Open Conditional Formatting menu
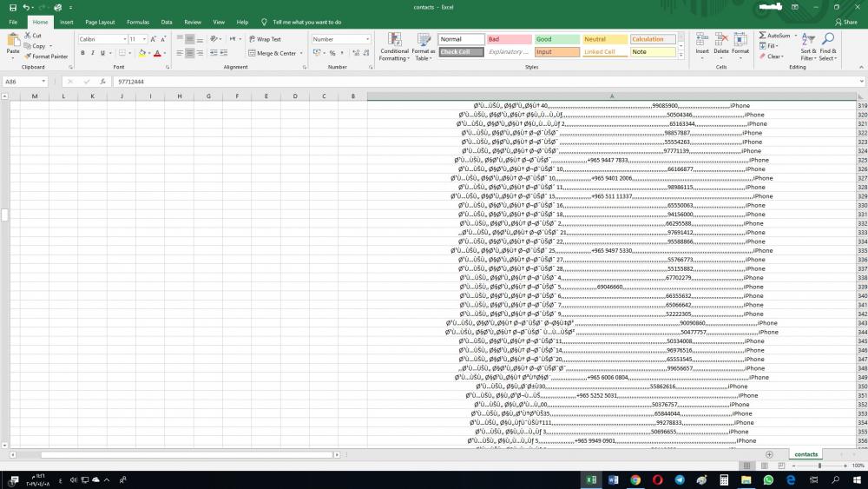Image resolution: width=868 pixels, height=489 pixels. click(x=394, y=47)
